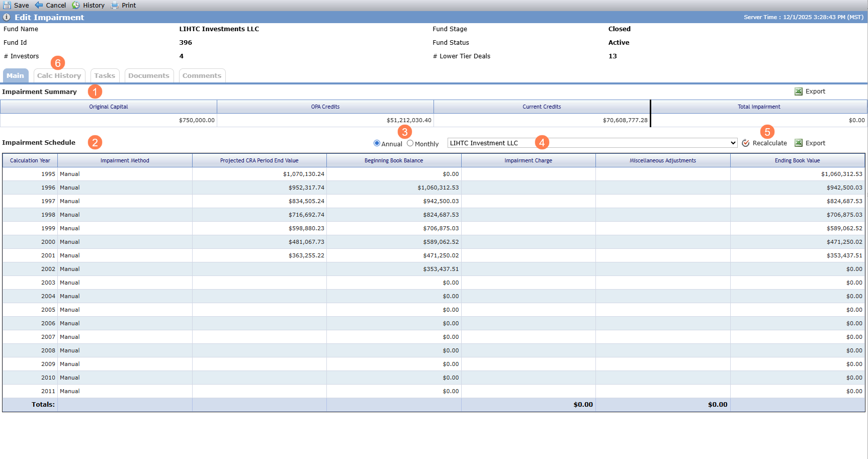Click the Ending Book Value column header
The image size is (868, 459).
coord(798,160)
